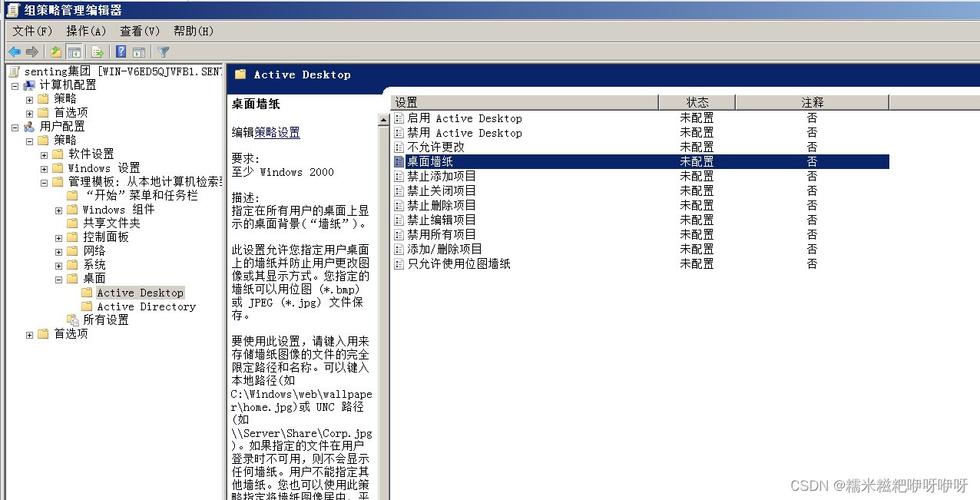Click the folder icon in Active Desktop header

coord(240,74)
